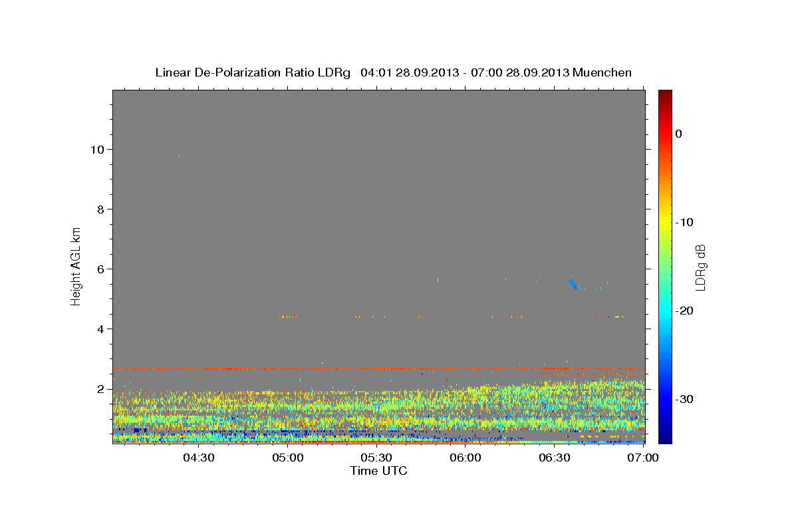Click the 'LDRg dB' colorbar label
The image size is (798, 532).
[700, 267]
